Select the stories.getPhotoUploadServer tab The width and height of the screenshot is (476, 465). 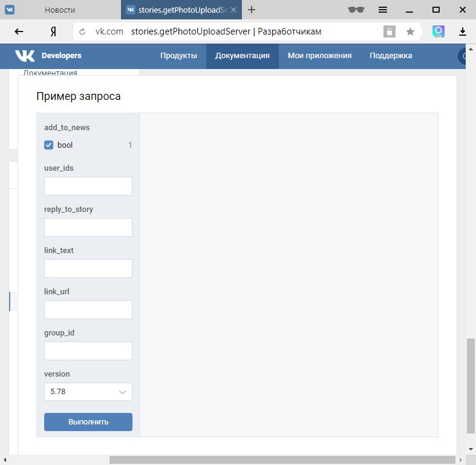(181, 10)
